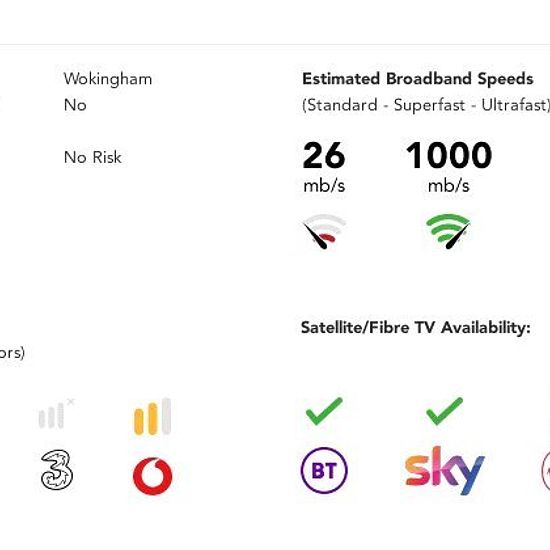Click the yellow signal bars above Vodafone
Image resolution: width=550 pixels, height=550 pixels.
[x=153, y=416]
